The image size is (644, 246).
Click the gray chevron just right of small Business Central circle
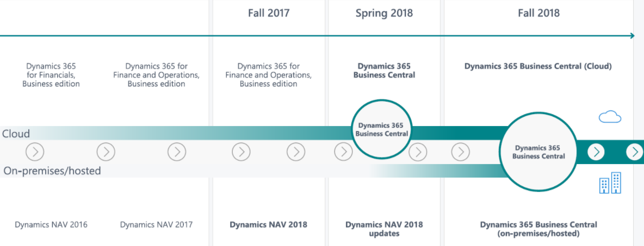(418, 152)
